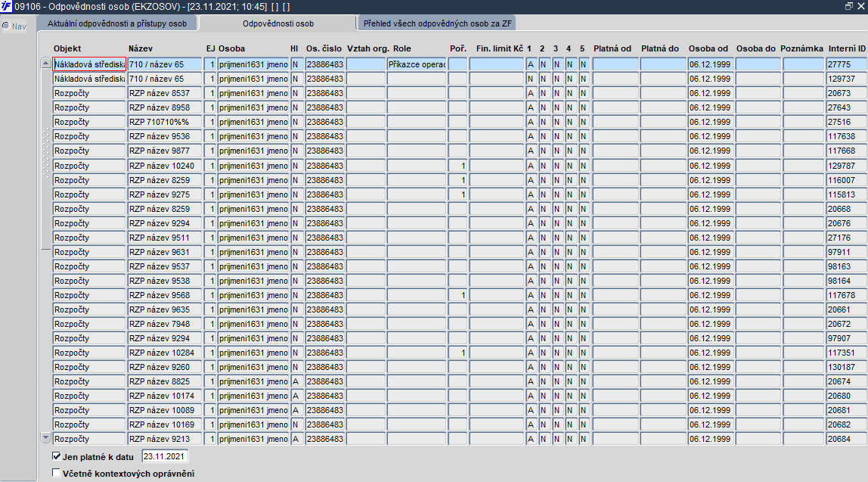Select the Název cell 'RZP název 9536'
This screenshot has height=482, width=868.
click(x=164, y=136)
